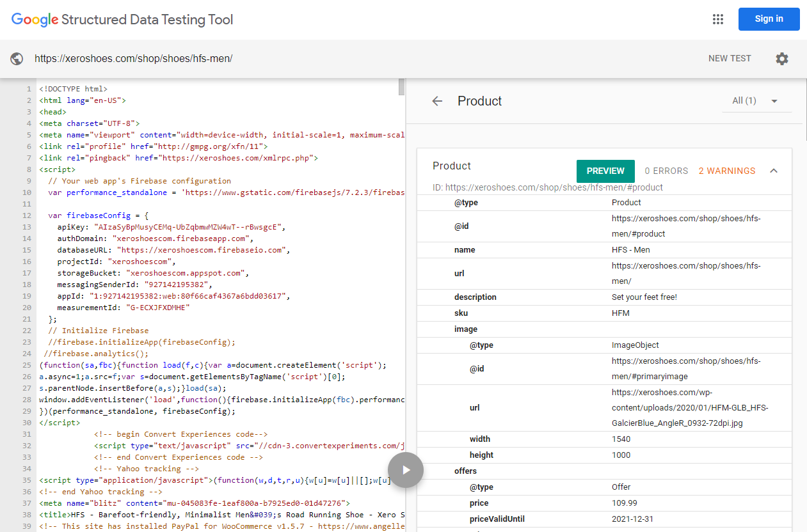
Task: Click the xeroshoes URL text in the bar
Action: click(x=133, y=59)
